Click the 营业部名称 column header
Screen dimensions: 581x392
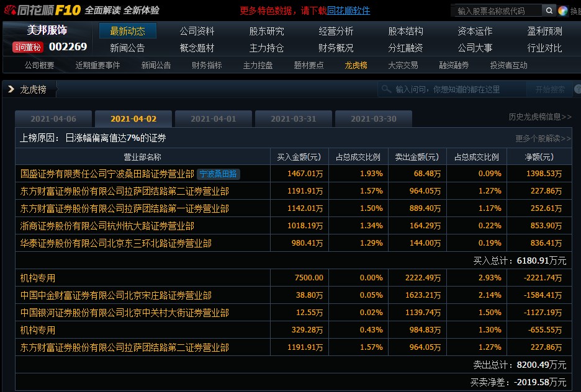pos(142,158)
